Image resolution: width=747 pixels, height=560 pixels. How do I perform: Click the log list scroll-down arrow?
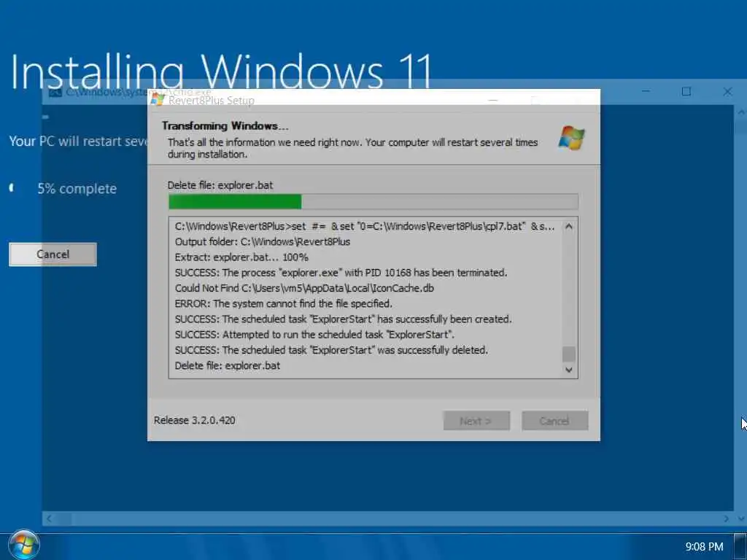(568, 370)
